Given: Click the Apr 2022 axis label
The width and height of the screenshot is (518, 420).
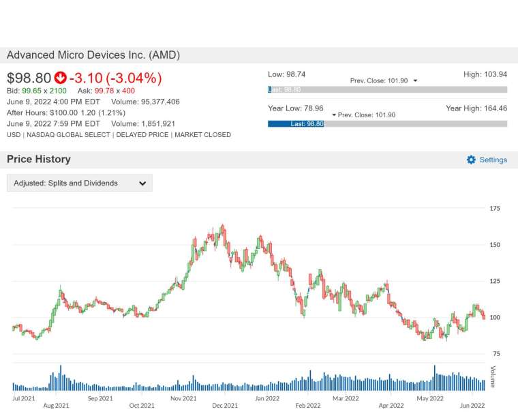Looking at the screenshot, I should coord(391,406).
